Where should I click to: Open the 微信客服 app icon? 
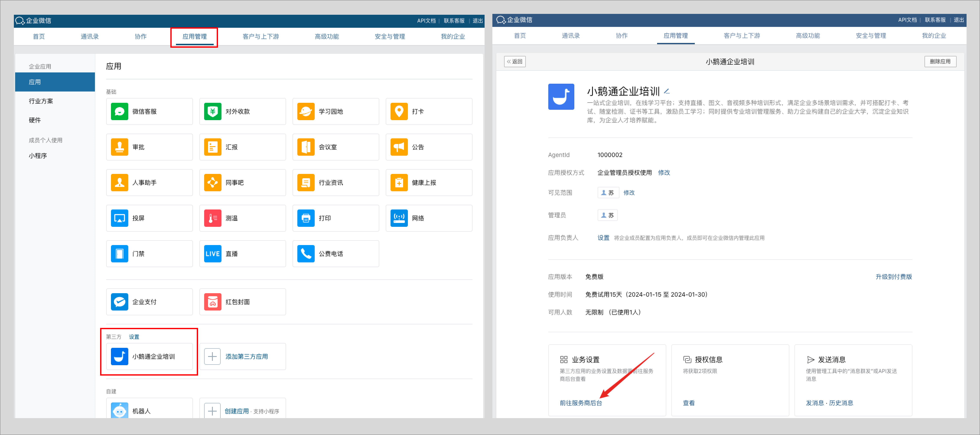(119, 111)
